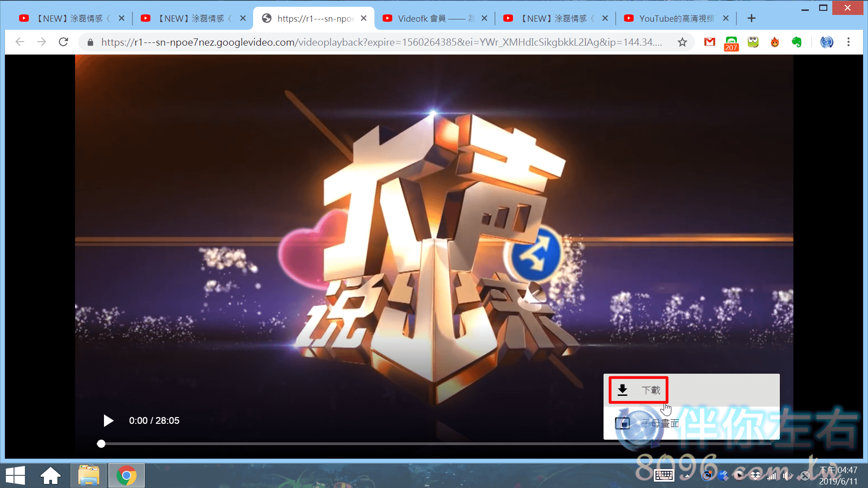Open the Gmail extension icon
Viewport: 868px width, 488px height.
click(x=709, y=42)
